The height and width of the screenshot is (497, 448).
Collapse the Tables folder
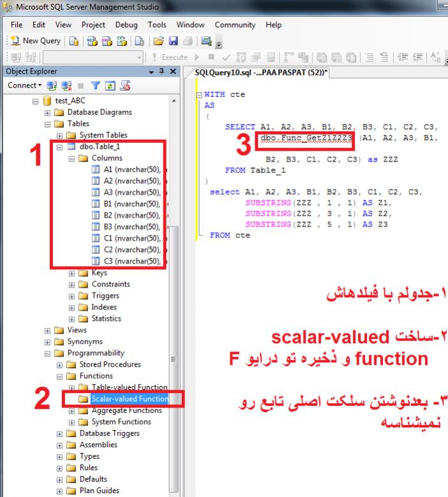pos(47,124)
